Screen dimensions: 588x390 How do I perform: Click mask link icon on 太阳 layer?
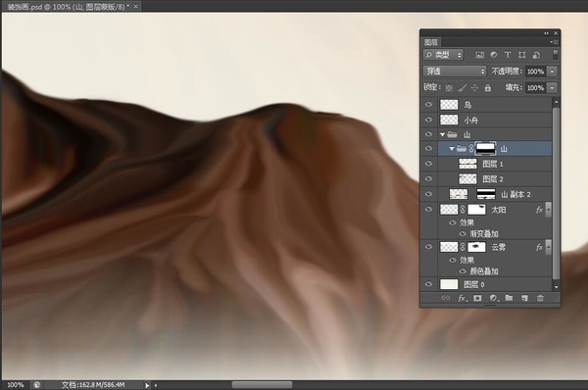[463, 210]
